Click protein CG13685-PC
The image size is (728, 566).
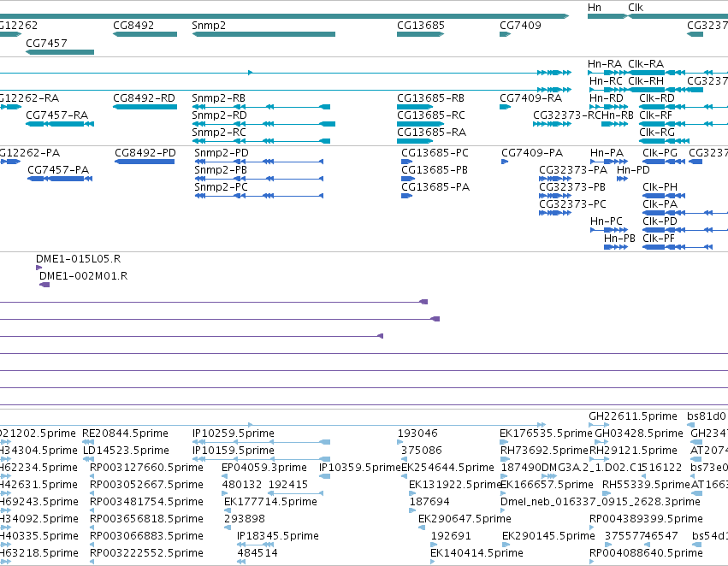point(435,153)
